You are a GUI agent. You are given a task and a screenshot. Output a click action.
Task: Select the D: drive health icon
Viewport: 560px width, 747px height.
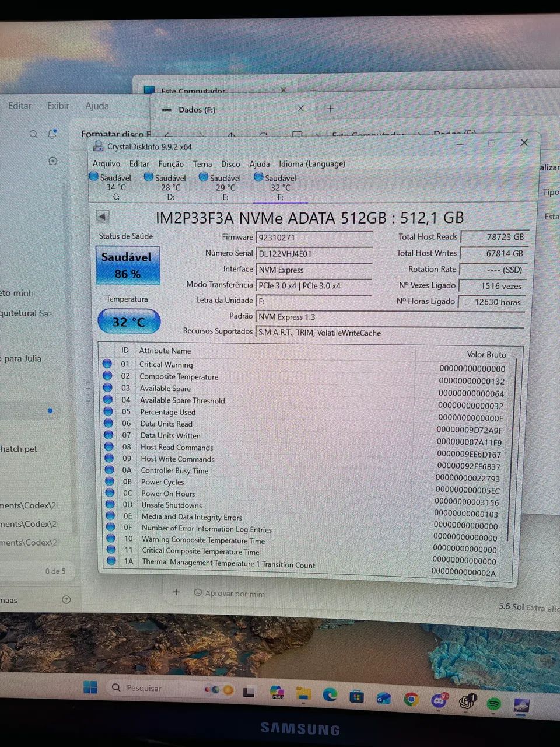[149, 176]
